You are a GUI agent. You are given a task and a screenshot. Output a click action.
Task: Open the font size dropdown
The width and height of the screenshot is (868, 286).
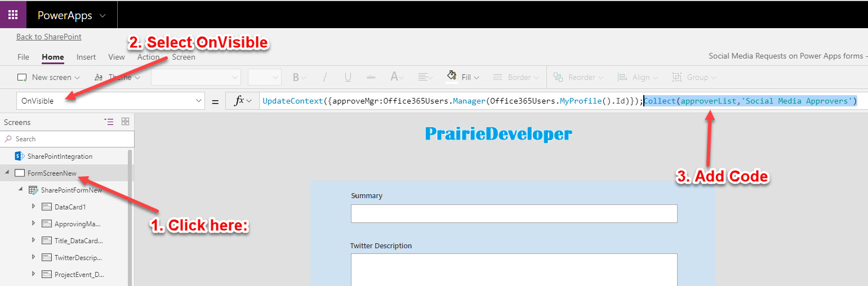(264, 77)
